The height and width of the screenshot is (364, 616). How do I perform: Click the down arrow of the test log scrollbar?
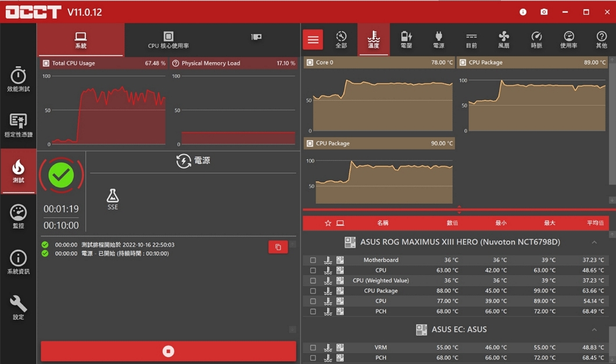pos(292,329)
